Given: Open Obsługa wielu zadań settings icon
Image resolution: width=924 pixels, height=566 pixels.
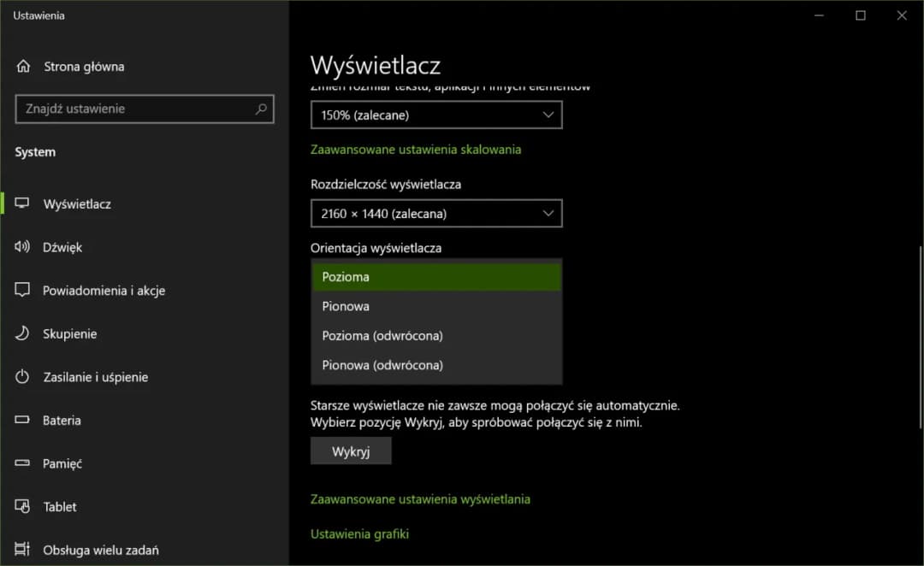Looking at the screenshot, I should pyautogui.click(x=21, y=550).
